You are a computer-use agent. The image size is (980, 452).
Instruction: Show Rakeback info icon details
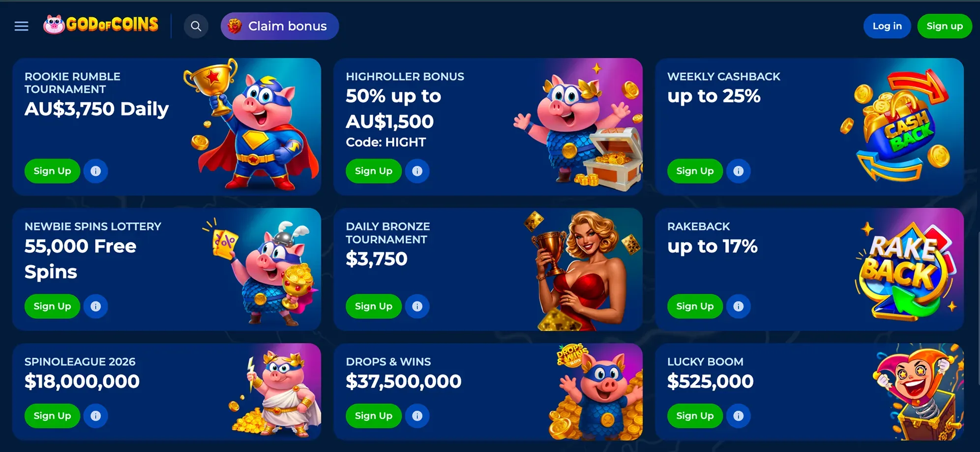[738, 306]
